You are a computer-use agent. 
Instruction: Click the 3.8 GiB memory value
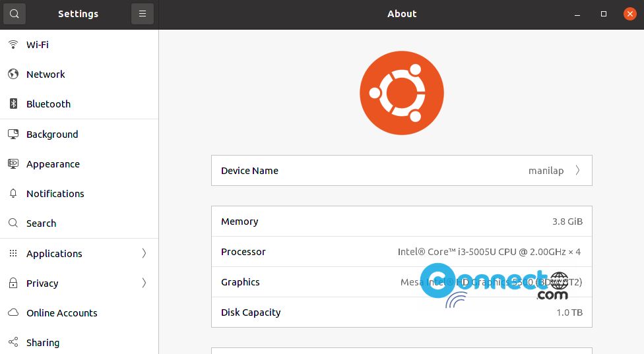(x=567, y=221)
